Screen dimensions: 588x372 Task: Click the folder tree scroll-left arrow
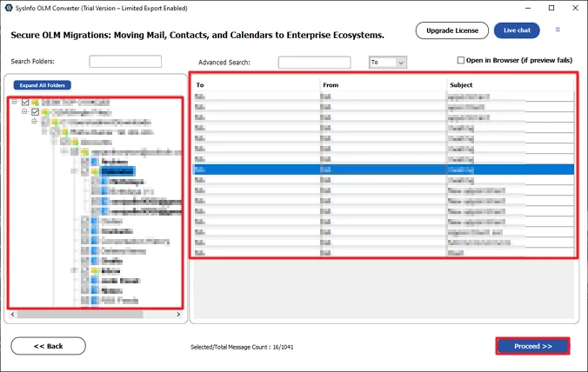click(12, 315)
